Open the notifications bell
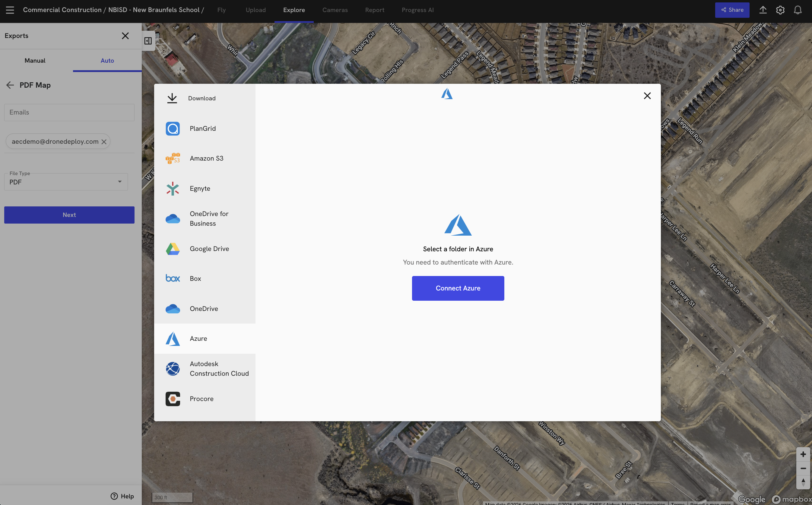Screen dimensions: 812x505 tap(798, 10)
